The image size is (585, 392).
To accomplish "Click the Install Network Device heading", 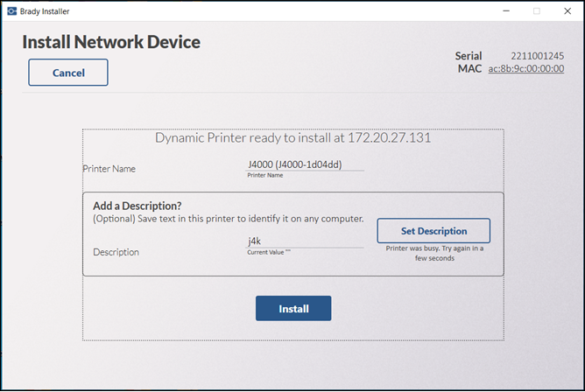I will tap(111, 42).
